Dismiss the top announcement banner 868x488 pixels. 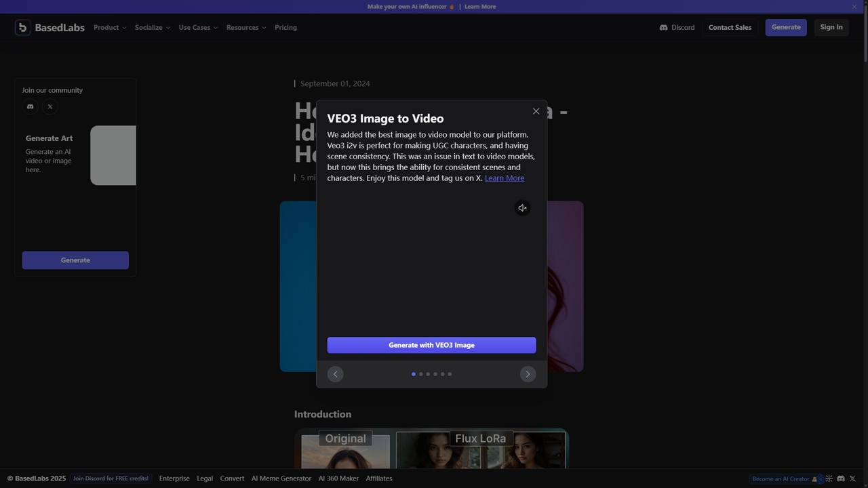coord(854,7)
